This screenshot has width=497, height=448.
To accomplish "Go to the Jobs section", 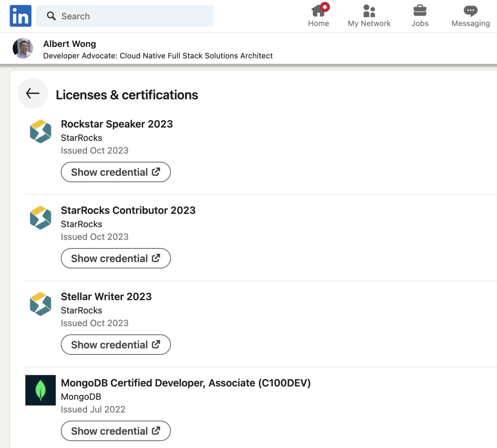I will point(420,16).
